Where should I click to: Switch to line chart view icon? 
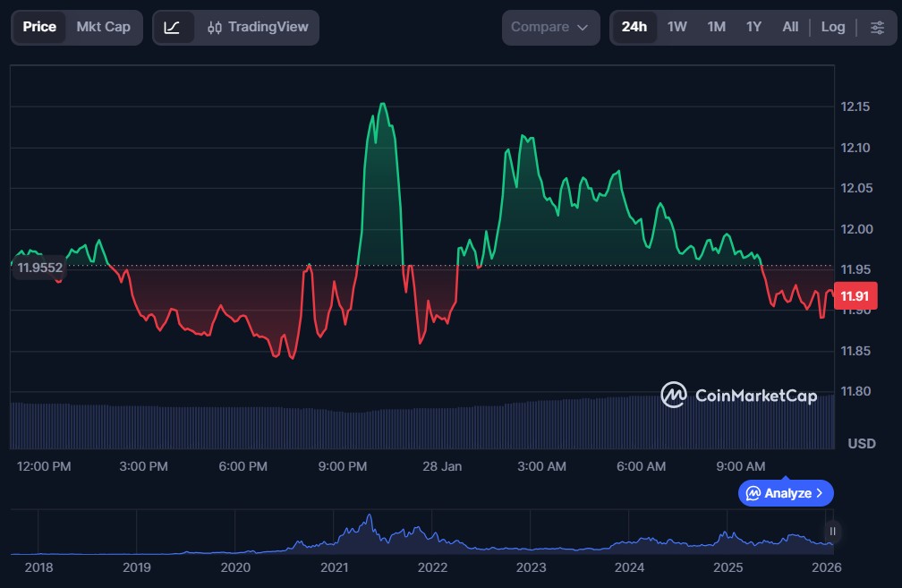tap(173, 28)
